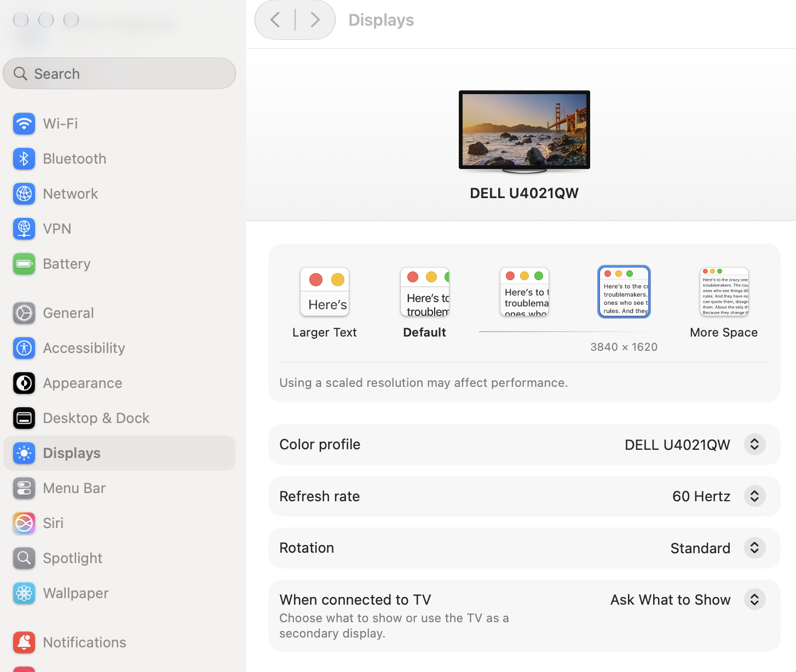796x672 pixels.
Task: Open Wallpaper settings
Action: click(x=119, y=593)
